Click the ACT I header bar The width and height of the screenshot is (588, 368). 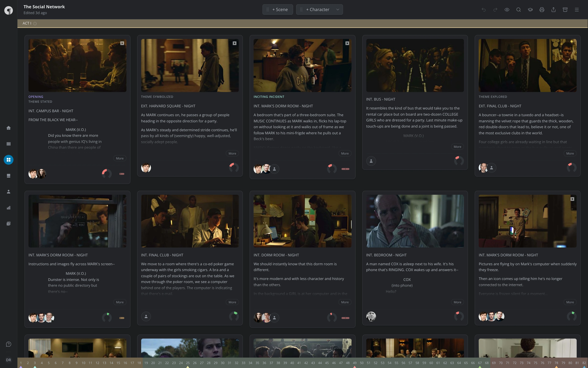click(x=303, y=23)
